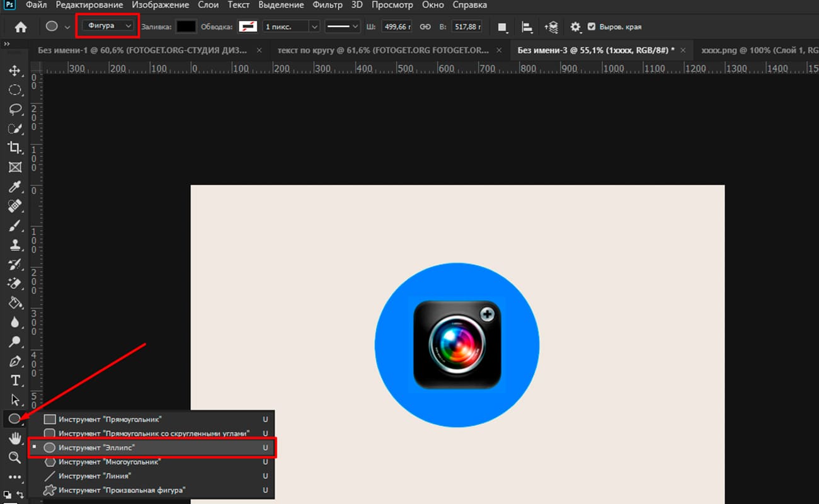Select the Path Selection arrow tool
Screen dimensions: 819x504
[x=14, y=399]
